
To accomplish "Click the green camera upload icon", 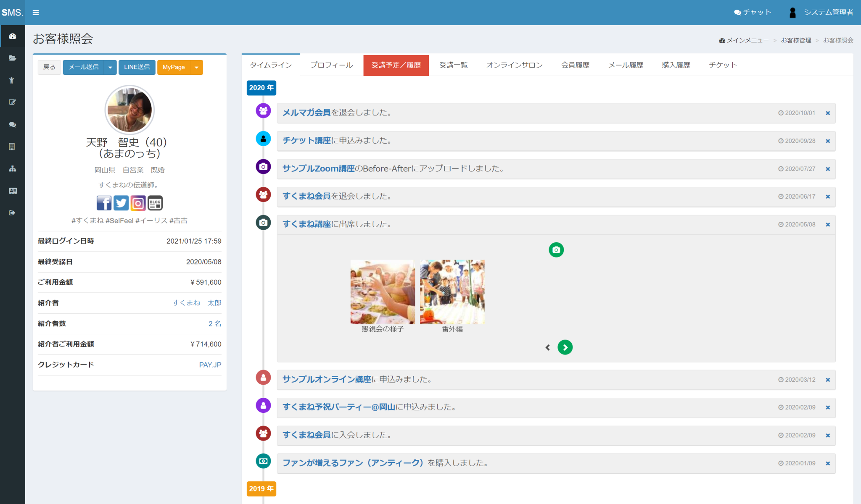I will point(556,250).
